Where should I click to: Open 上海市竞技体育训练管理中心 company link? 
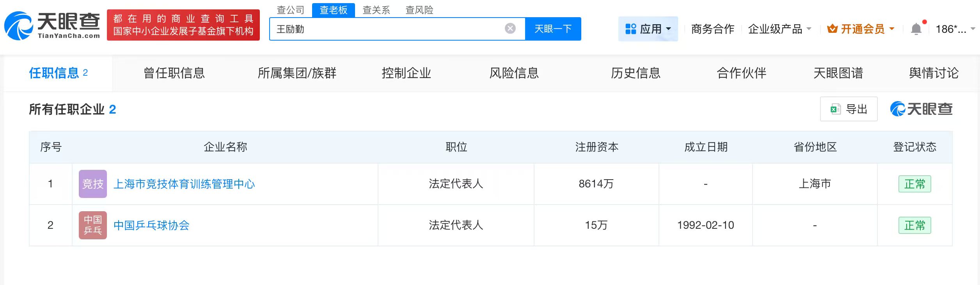184,184
